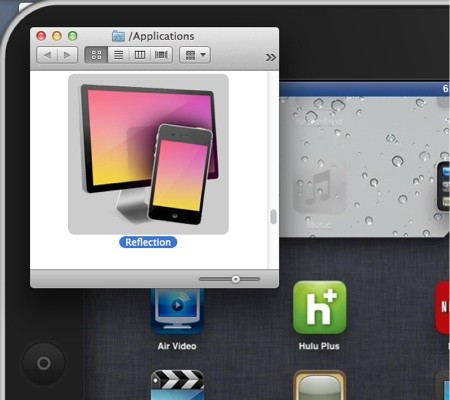450x400 pixels.
Task: Open the item arrangement dropdown
Action: click(x=195, y=55)
